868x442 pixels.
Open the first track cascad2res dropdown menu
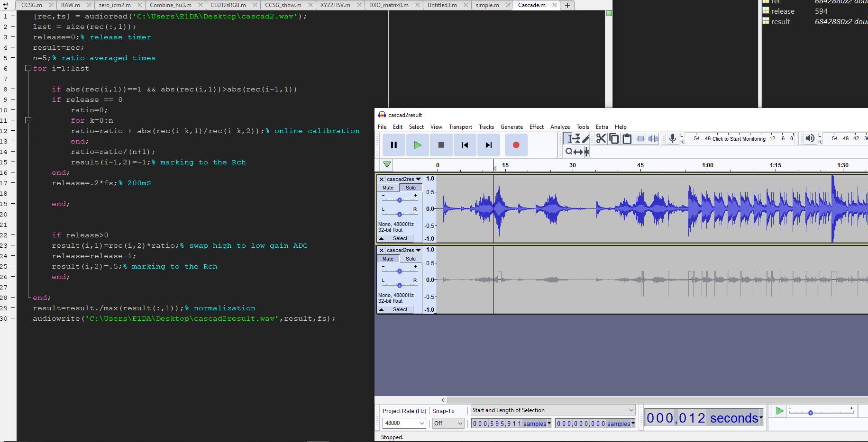tap(403, 179)
